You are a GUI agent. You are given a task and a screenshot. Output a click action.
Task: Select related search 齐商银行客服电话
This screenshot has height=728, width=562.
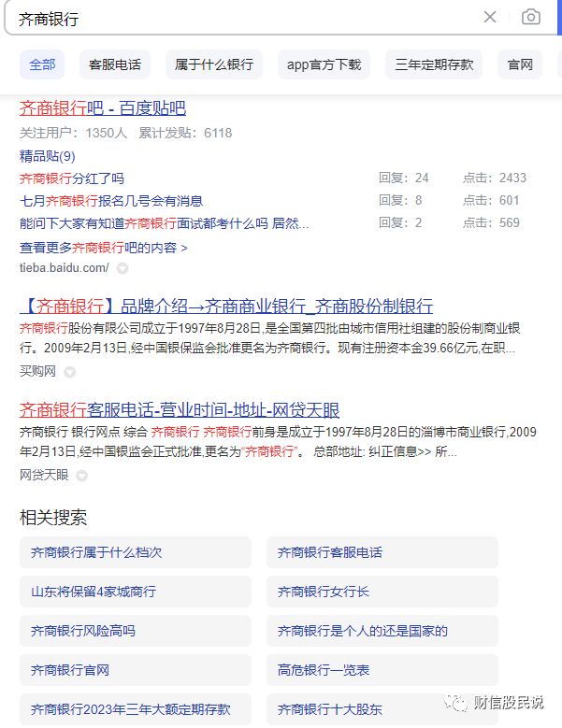(382, 552)
